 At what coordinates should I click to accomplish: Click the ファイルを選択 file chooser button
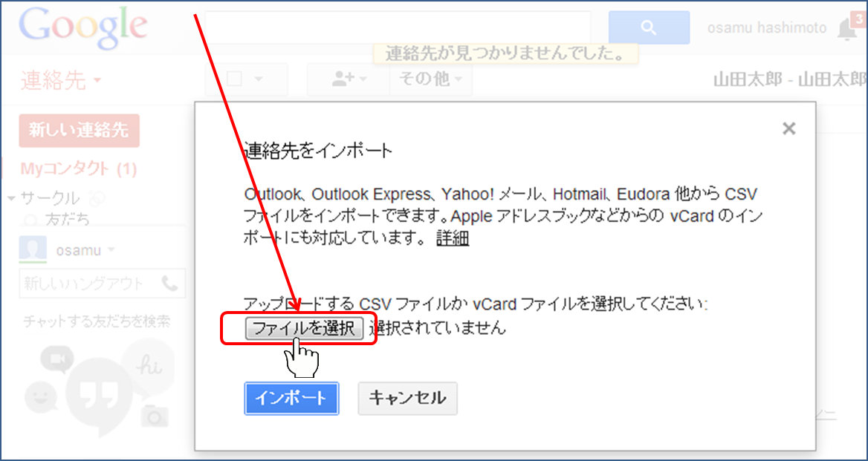tap(304, 328)
